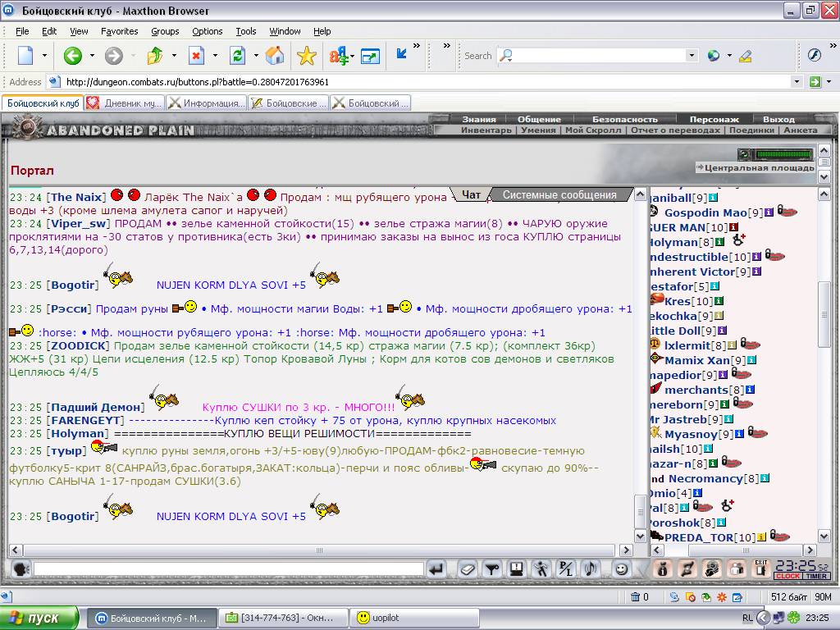This screenshot has height=630, width=840.
Task: Click the green health progress bar
Action: coord(783,155)
